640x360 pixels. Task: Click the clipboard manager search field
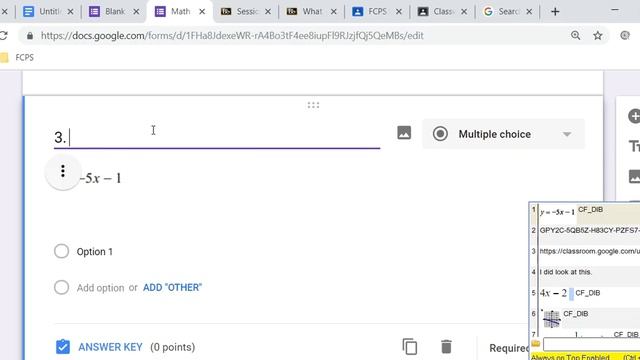point(591,344)
